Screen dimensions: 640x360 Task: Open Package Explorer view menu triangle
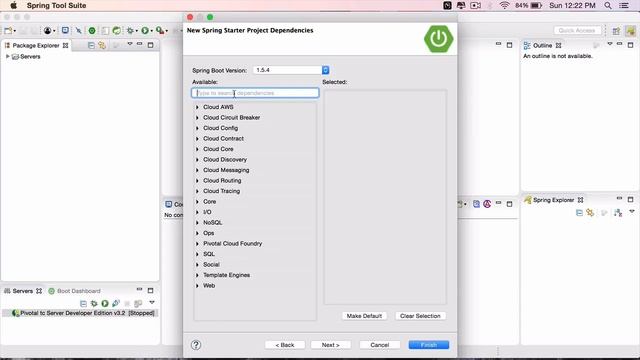130,44
